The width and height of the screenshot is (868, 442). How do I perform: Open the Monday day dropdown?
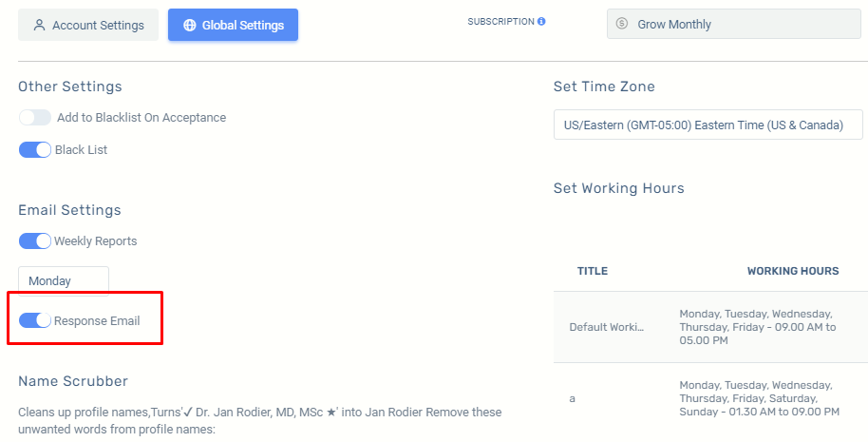pos(64,280)
